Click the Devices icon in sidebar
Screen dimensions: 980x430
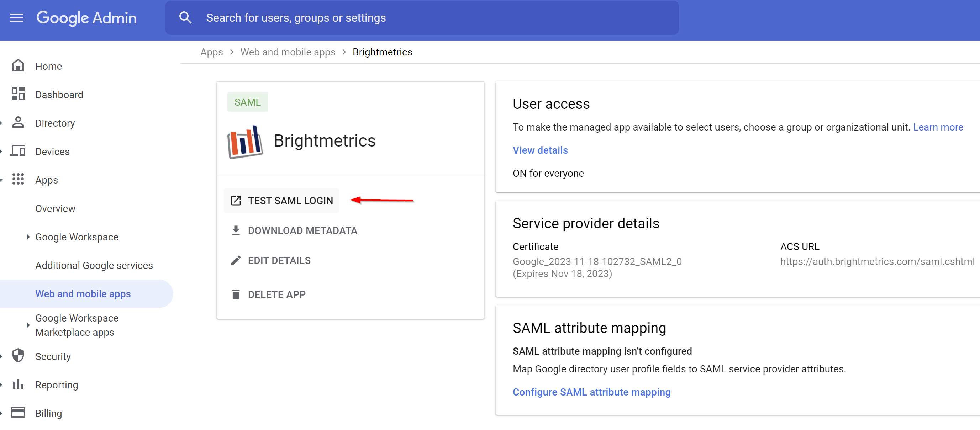[18, 151]
